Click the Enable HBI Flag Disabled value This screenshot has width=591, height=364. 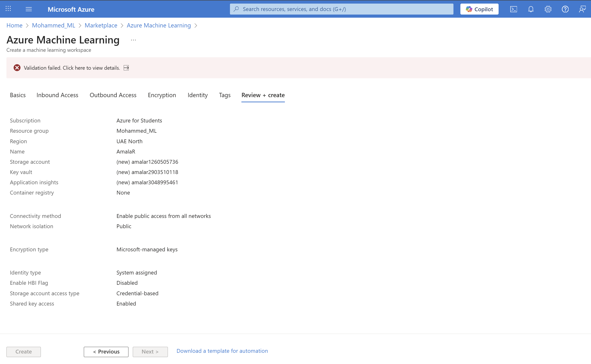click(127, 283)
